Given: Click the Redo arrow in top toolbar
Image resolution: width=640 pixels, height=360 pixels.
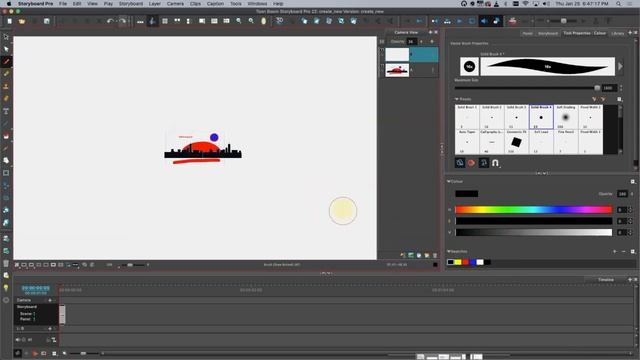Looking at the screenshot, I should click(x=122, y=21).
